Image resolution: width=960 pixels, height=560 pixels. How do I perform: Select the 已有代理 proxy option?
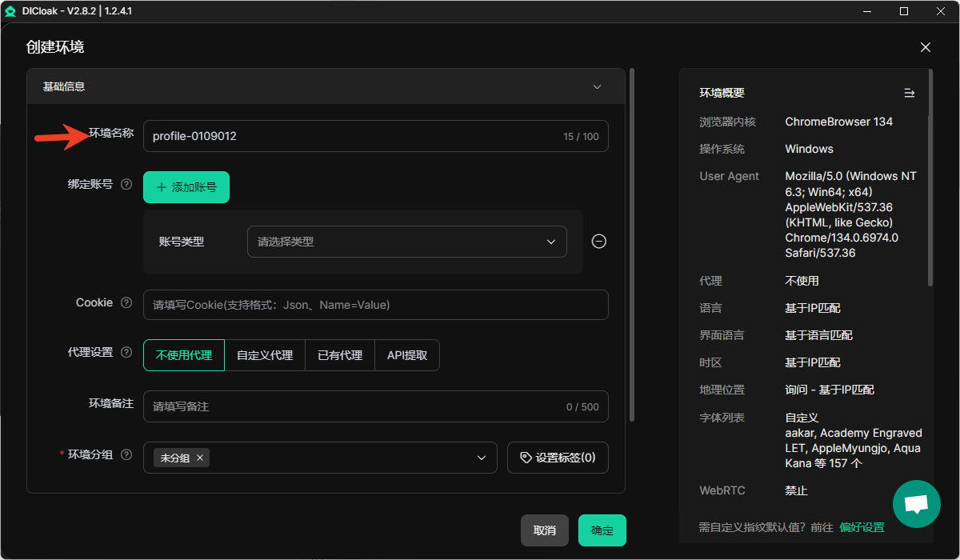tap(340, 355)
